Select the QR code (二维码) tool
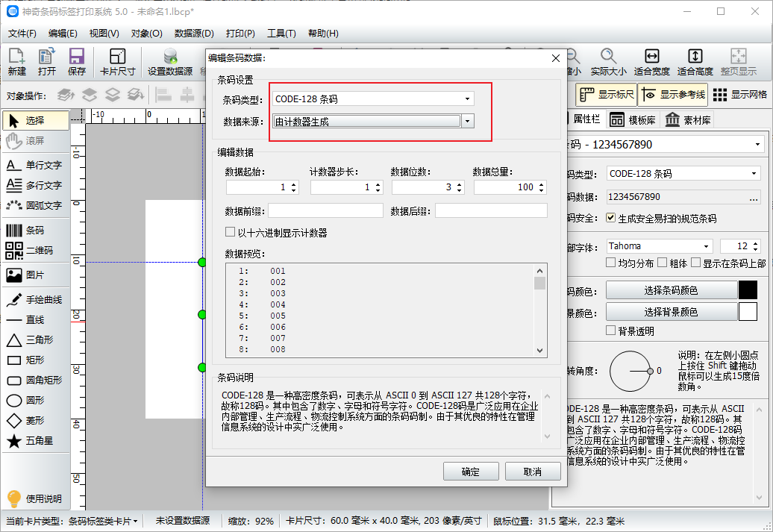Image resolution: width=773 pixels, height=532 pixels. pyautogui.click(x=34, y=251)
